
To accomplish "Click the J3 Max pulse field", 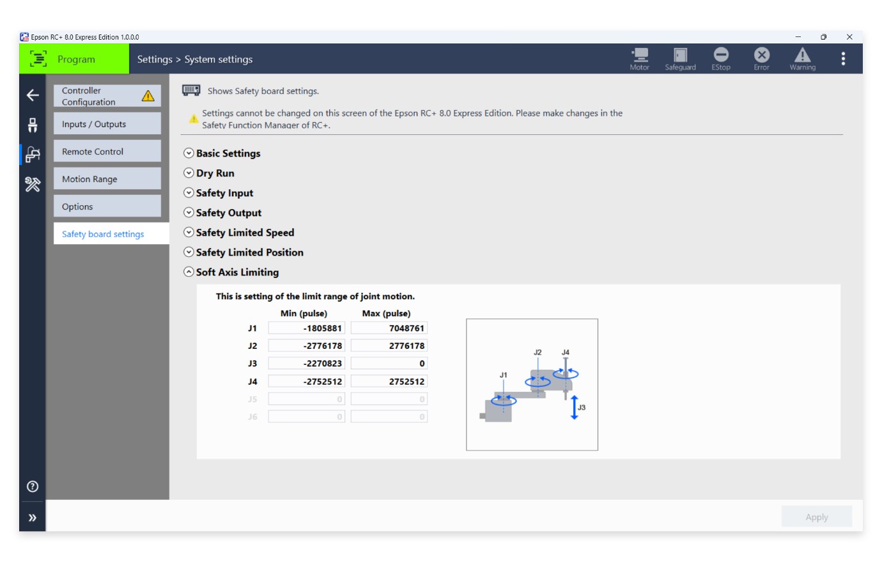I will (389, 363).
